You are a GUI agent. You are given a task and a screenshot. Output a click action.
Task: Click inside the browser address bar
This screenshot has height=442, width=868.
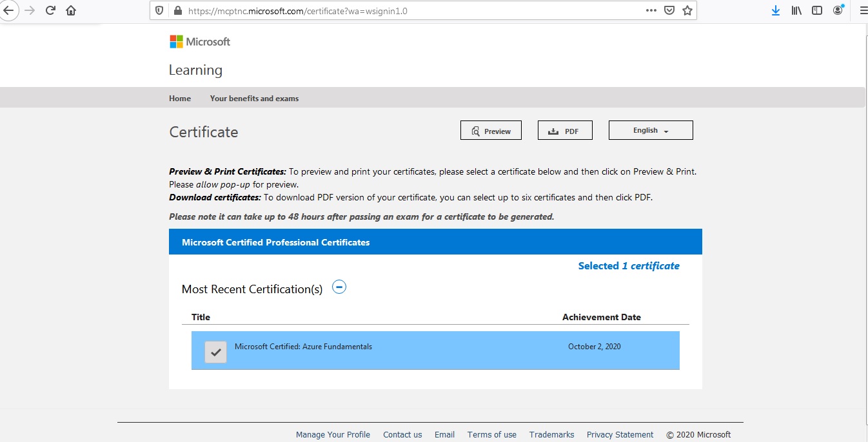[x=387, y=10]
